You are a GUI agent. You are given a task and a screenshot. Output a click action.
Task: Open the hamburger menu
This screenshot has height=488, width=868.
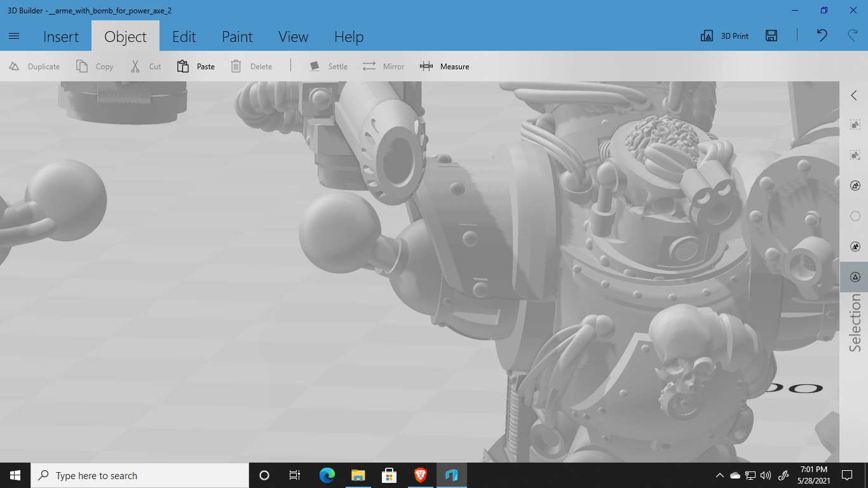click(14, 36)
